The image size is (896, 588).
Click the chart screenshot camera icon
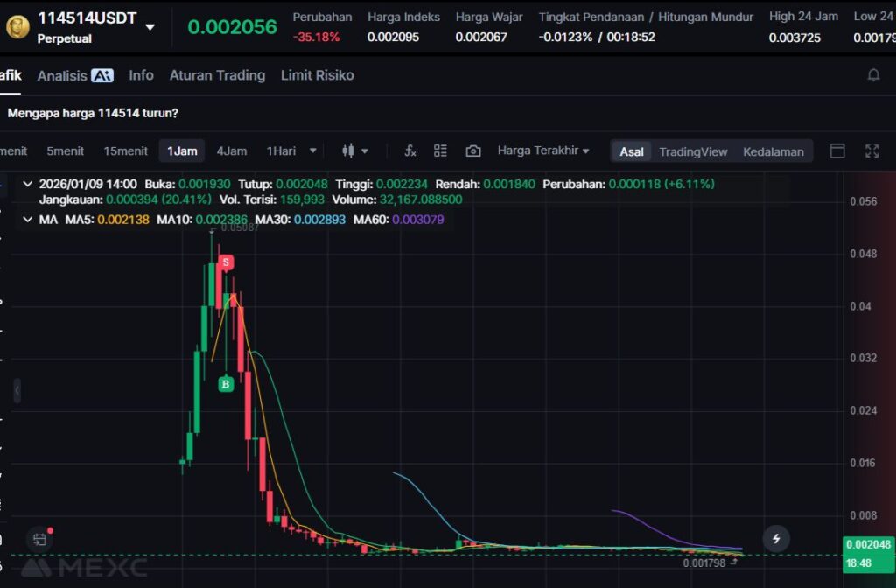click(x=473, y=150)
